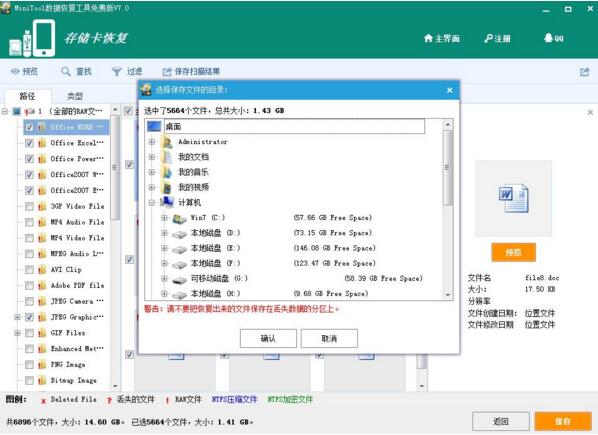Check the AVI Clip checkbox

29,270
